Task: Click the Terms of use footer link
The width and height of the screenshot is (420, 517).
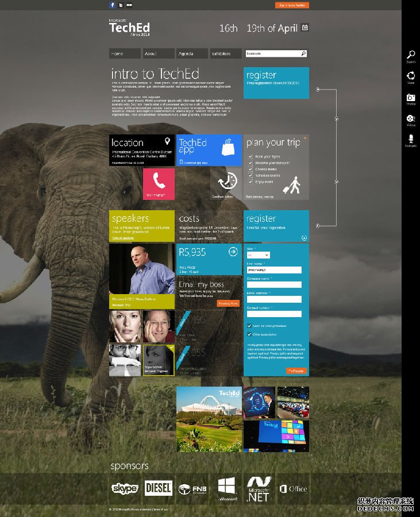Action: click(x=160, y=510)
